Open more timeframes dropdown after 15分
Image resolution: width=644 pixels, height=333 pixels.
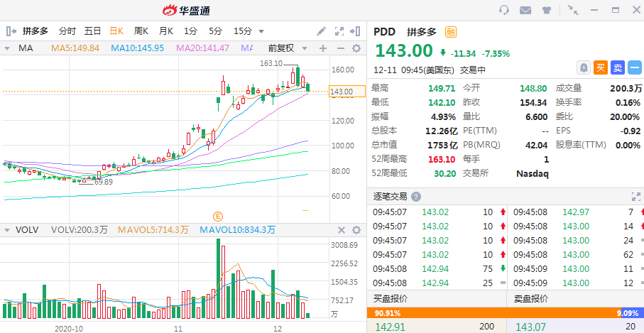(x=261, y=31)
